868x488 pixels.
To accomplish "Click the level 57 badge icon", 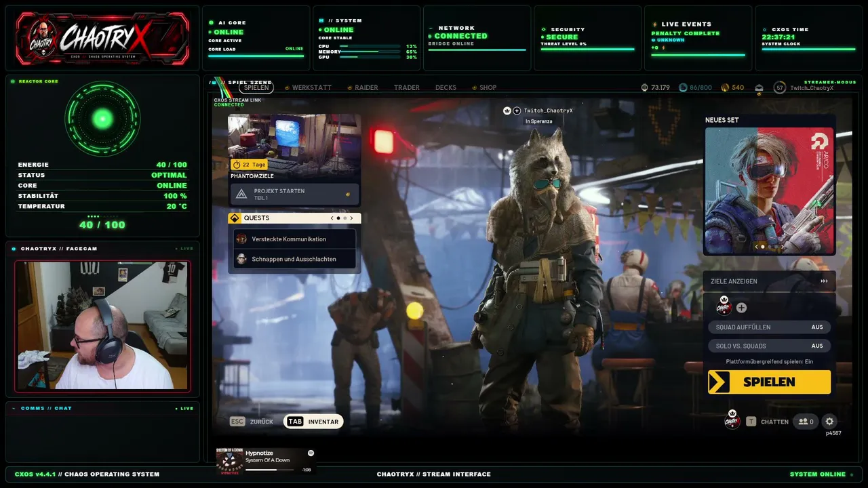I will pos(780,88).
